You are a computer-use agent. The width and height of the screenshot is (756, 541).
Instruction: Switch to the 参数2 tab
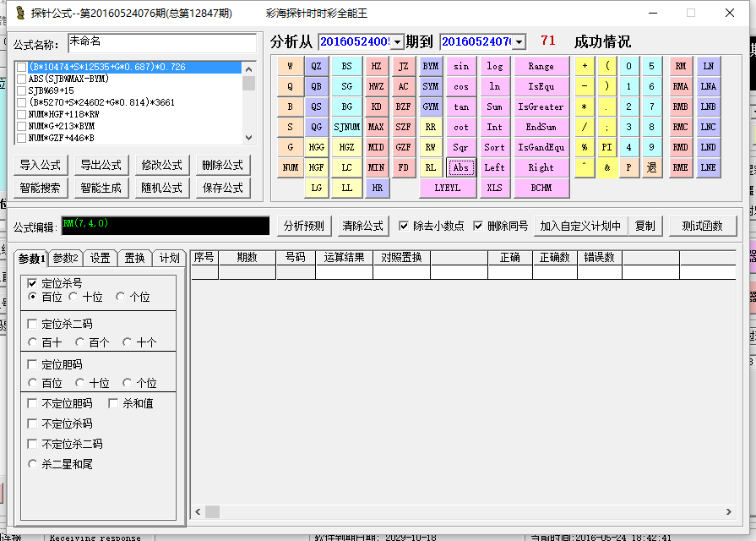pos(65,258)
